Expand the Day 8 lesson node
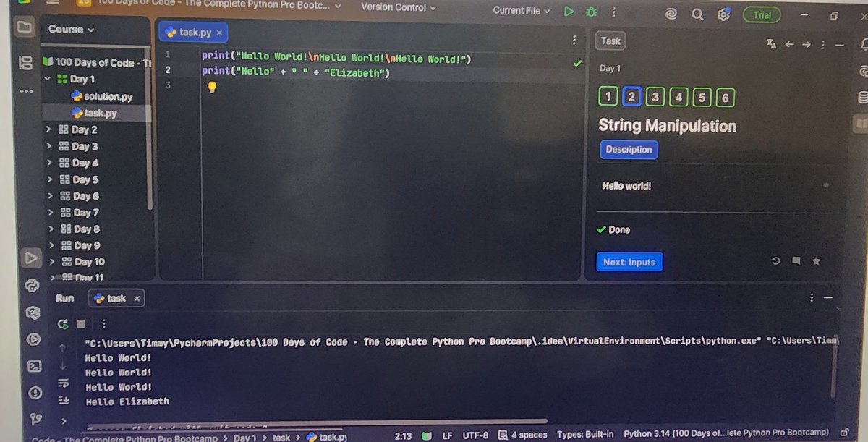The height and width of the screenshot is (442, 868). 50,229
